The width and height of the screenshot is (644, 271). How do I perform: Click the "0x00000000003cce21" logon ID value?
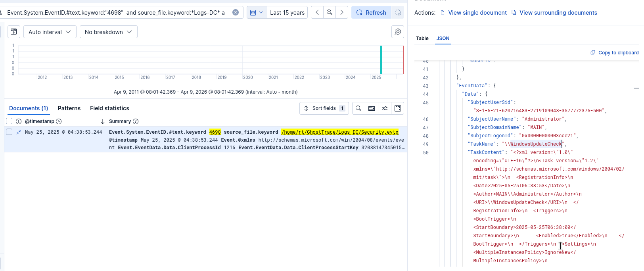click(548, 136)
